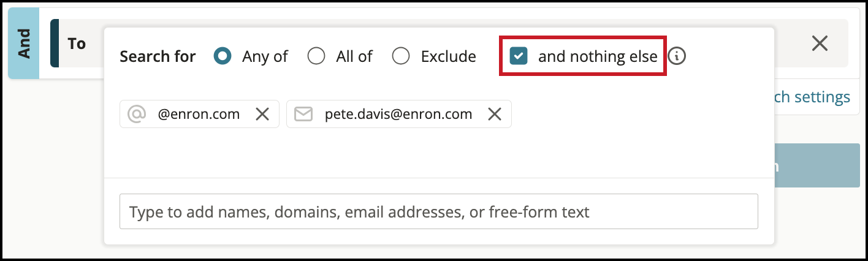Click the and nothing else label text
The image size is (868, 261).
pyautogui.click(x=598, y=57)
